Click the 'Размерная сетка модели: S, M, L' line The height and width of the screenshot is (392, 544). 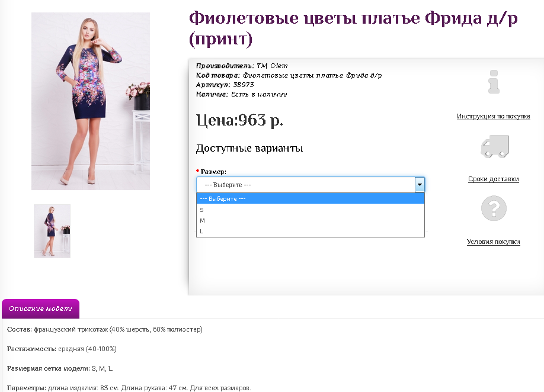[x=60, y=368]
